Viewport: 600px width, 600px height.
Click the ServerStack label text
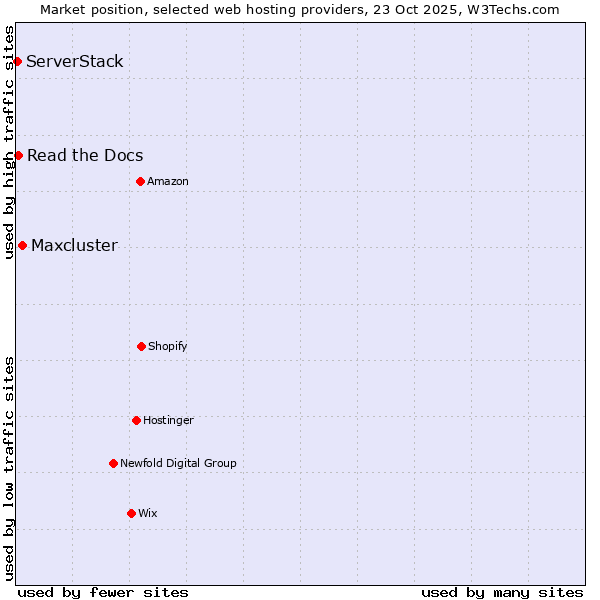click(75, 62)
